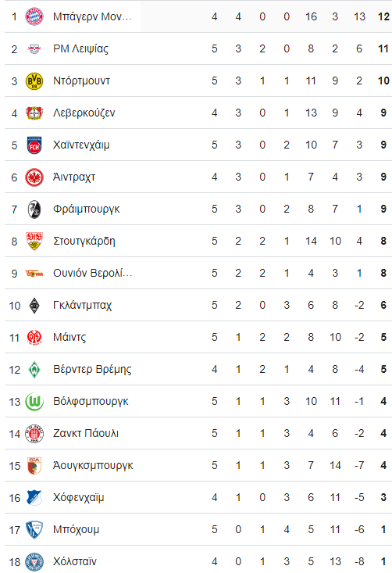Image resolution: width=392 pixels, height=573 pixels.
Task: Click the Άουγκσμπουργκ team name
Action: coord(93,466)
